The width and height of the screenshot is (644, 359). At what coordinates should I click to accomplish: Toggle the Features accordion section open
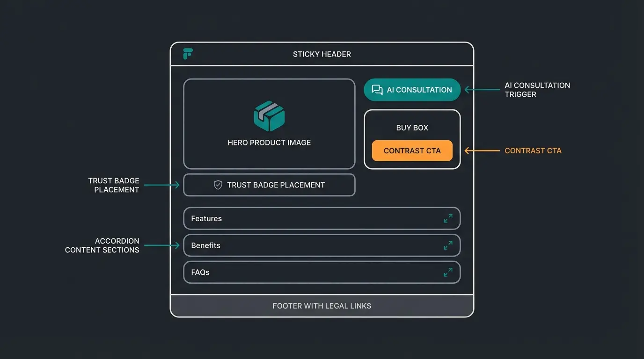(x=322, y=218)
